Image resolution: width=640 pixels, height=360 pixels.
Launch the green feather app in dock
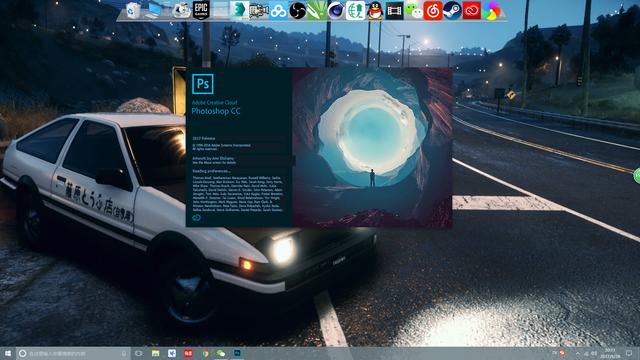317,11
